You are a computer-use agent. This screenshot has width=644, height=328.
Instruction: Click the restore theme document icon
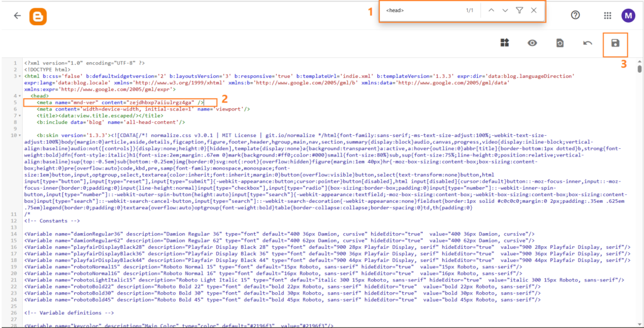click(560, 43)
